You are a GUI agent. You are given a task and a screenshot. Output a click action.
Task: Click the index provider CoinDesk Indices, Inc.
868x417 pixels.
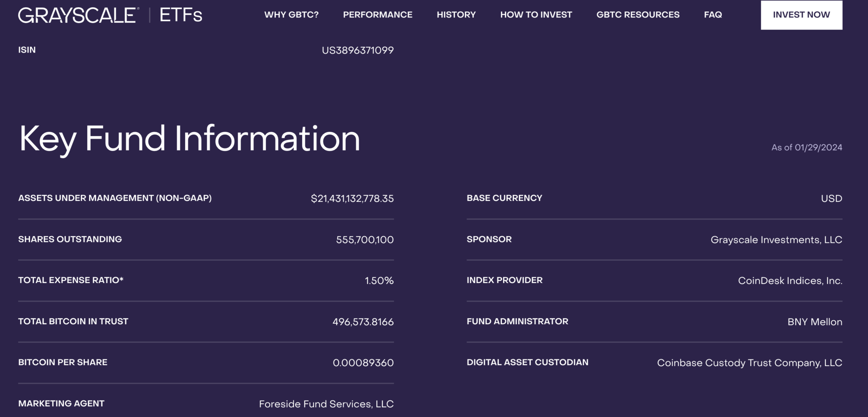pyautogui.click(x=790, y=281)
